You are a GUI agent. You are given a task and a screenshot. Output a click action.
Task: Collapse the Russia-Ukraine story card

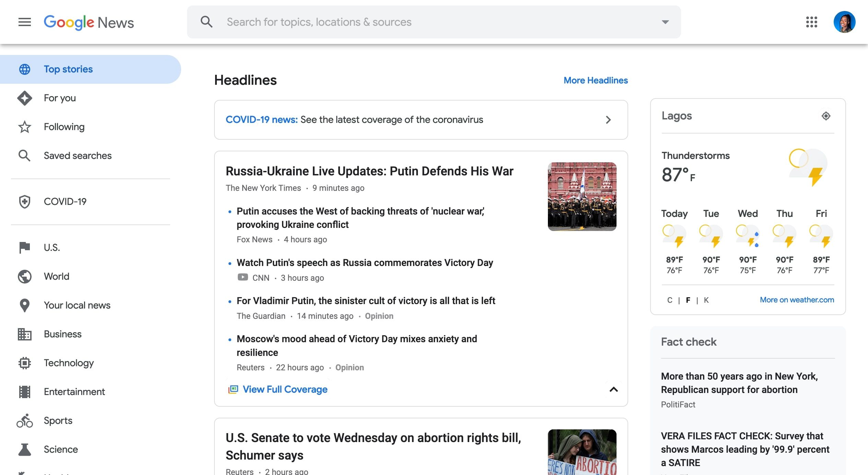pos(614,390)
